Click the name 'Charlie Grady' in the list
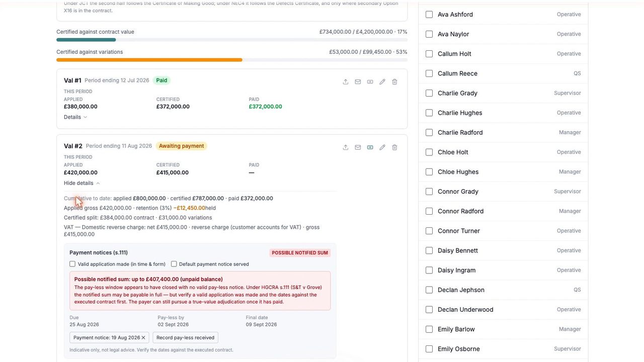 (x=457, y=93)
